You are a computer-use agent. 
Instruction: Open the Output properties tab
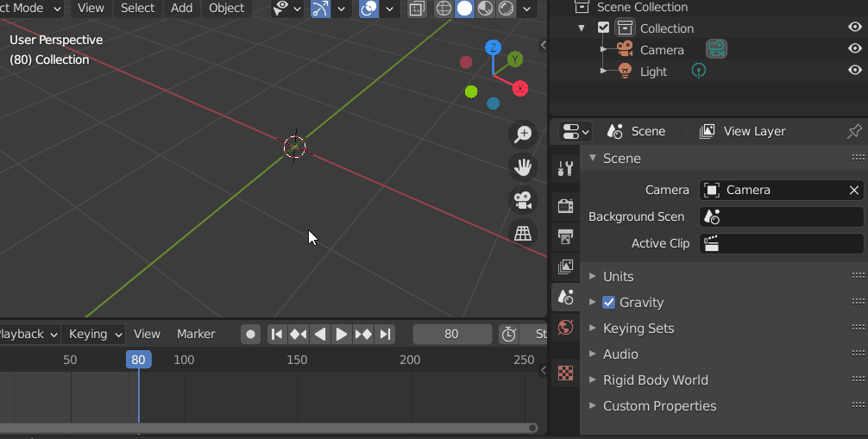point(565,236)
